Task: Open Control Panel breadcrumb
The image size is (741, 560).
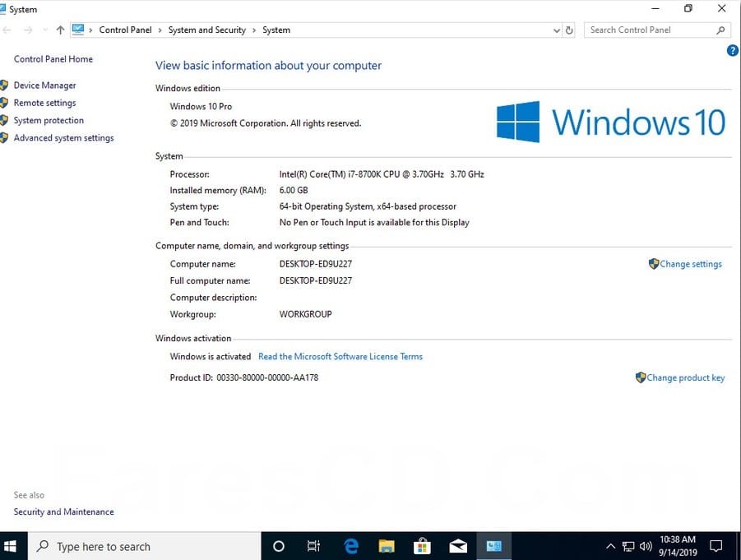Action: [125, 30]
